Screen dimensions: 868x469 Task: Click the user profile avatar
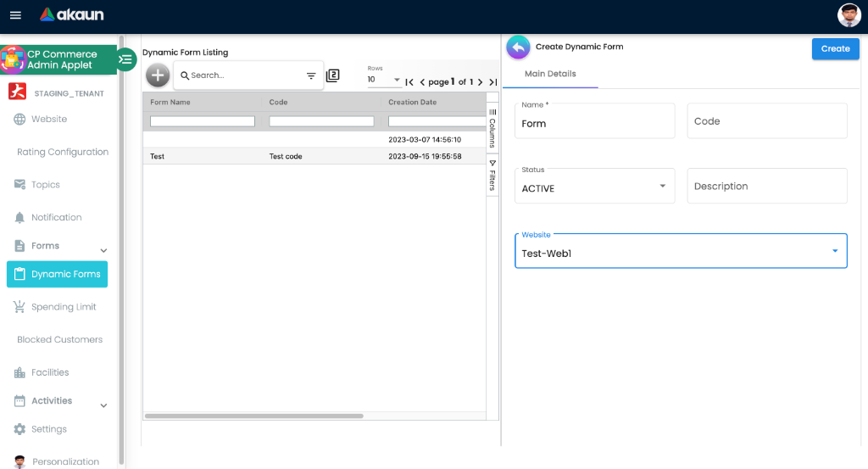(x=849, y=15)
